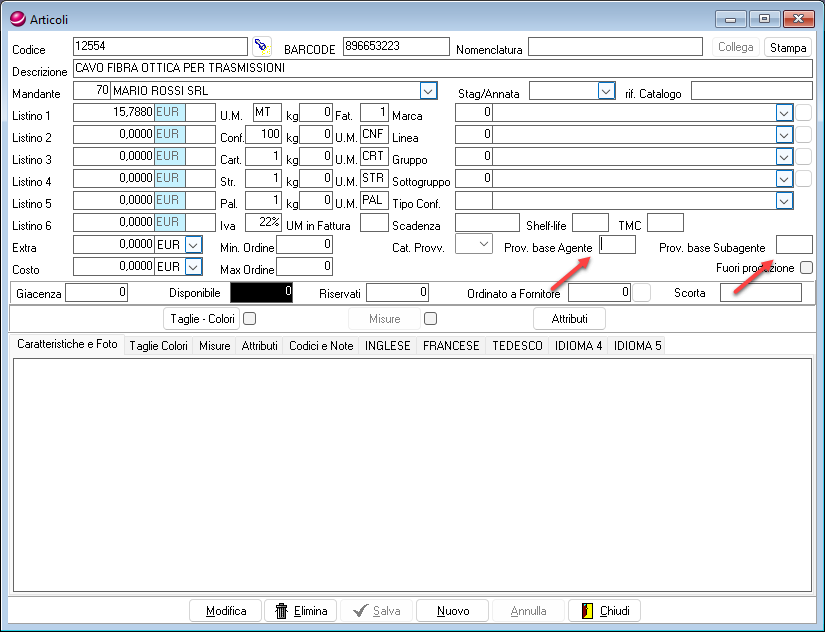The image size is (825, 632).
Task: Click the large Caratteristiche text area
Action: click(x=412, y=475)
